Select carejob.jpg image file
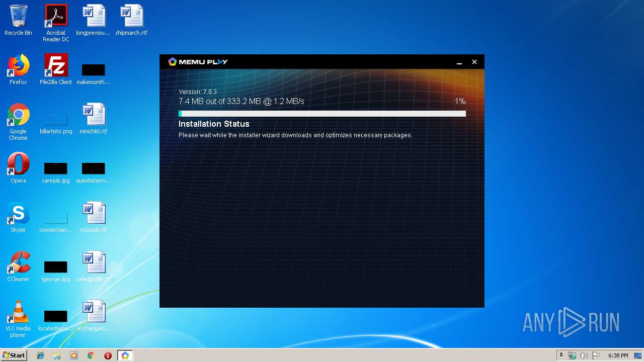The height and width of the screenshot is (362, 644). (56, 172)
